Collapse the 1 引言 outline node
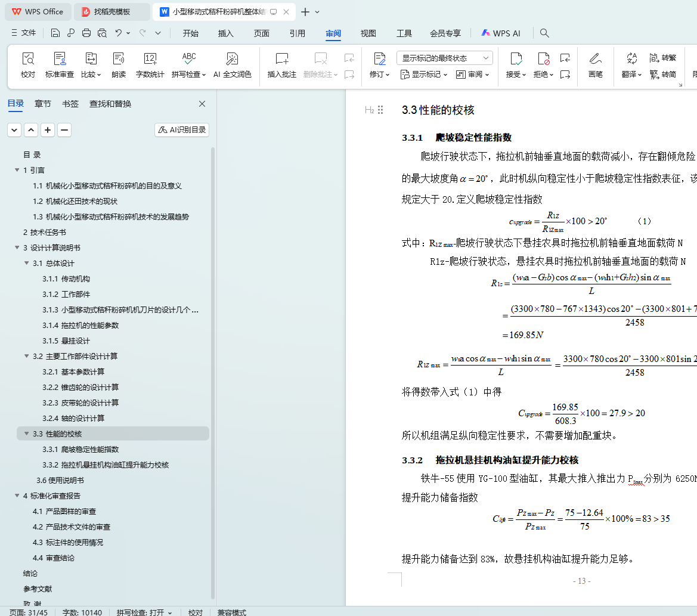The width and height of the screenshot is (697, 616). pyautogui.click(x=17, y=170)
